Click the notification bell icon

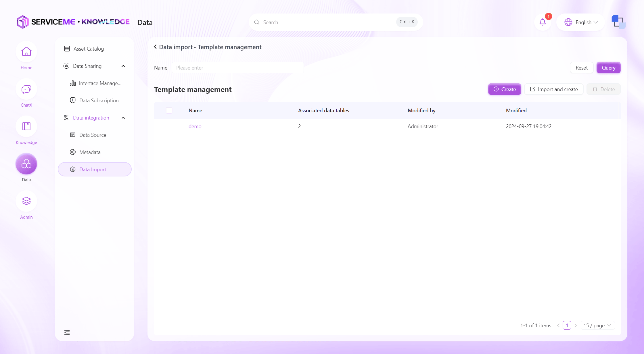[543, 22]
